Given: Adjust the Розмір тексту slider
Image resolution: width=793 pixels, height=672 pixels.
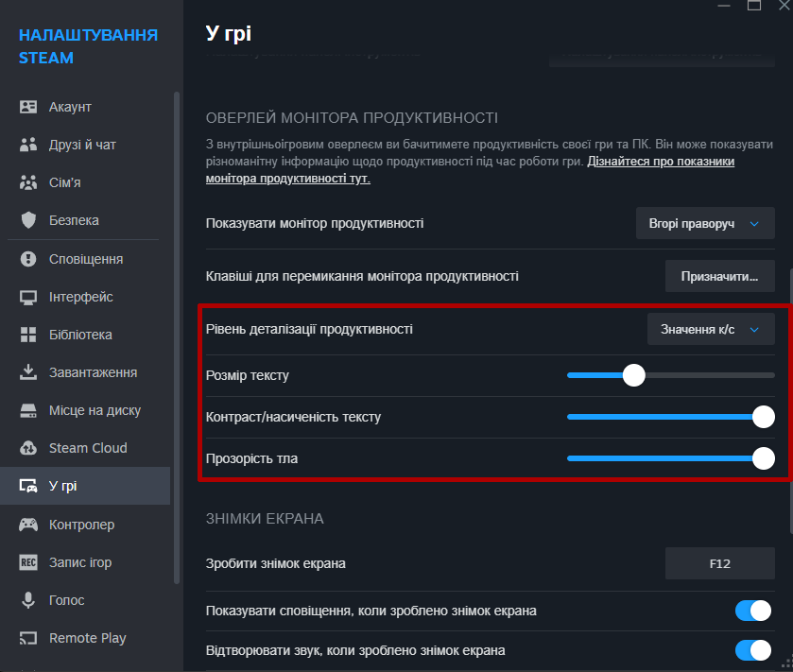Looking at the screenshot, I should tap(634, 375).
